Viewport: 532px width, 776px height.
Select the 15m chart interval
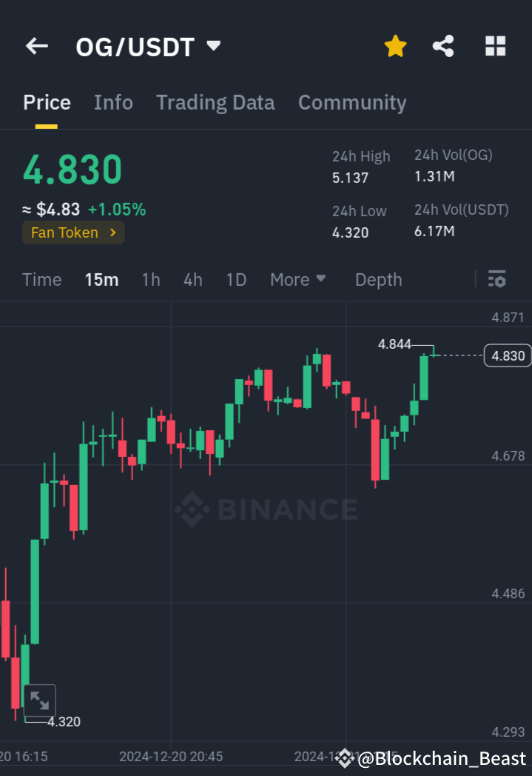(101, 279)
